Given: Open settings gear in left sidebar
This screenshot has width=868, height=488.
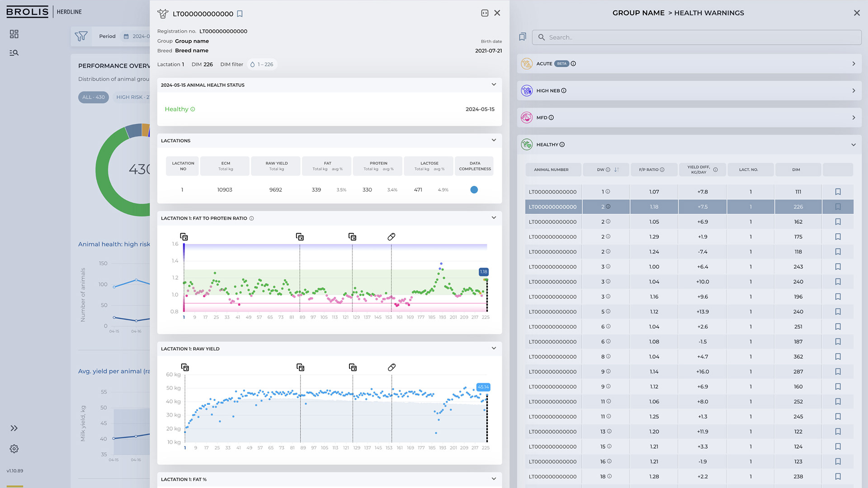Looking at the screenshot, I should [14, 449].
